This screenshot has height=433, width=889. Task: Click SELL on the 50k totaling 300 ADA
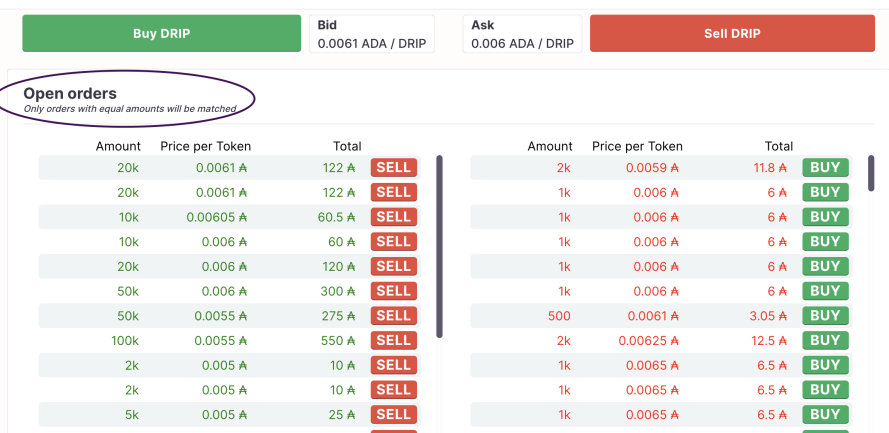[394, 291]
